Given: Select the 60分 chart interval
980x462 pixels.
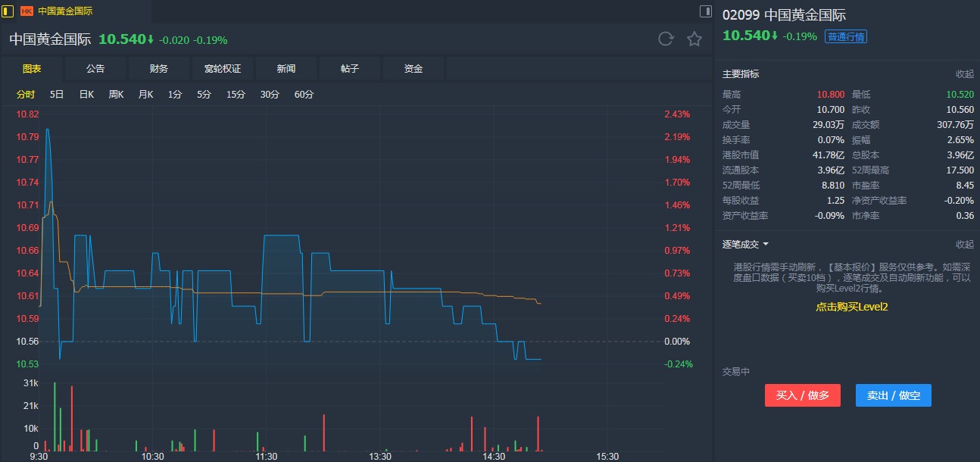Looking at the screenshot, I should 304,95.
